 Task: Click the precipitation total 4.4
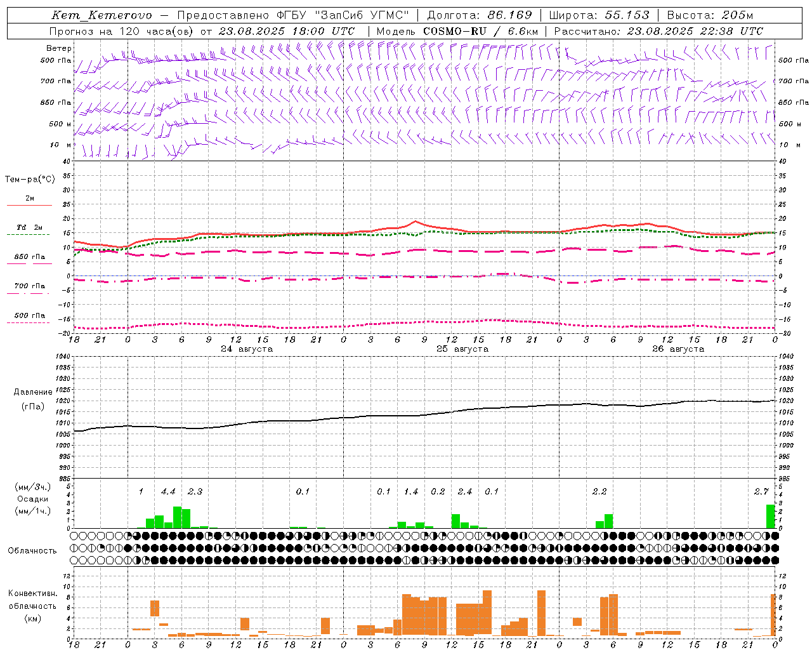(168, 492)
